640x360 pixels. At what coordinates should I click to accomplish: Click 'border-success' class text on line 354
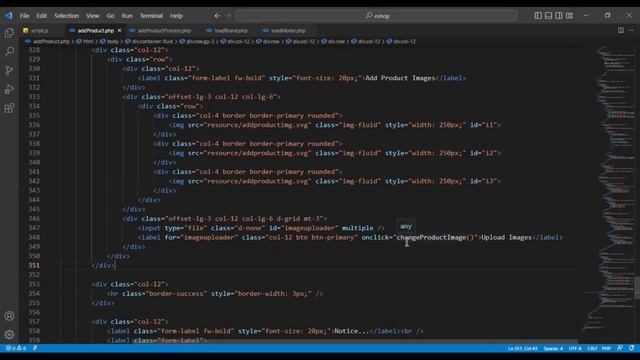[x=176, y=293]
